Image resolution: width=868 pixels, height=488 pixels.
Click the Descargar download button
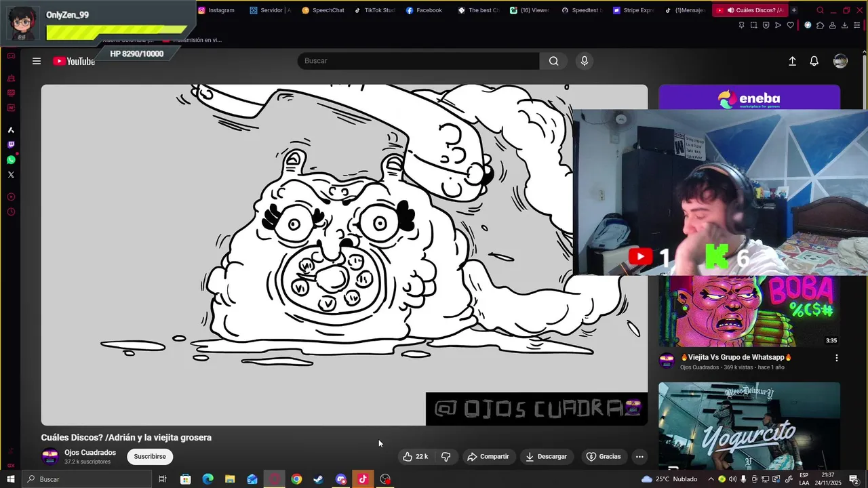click(546, 456)
